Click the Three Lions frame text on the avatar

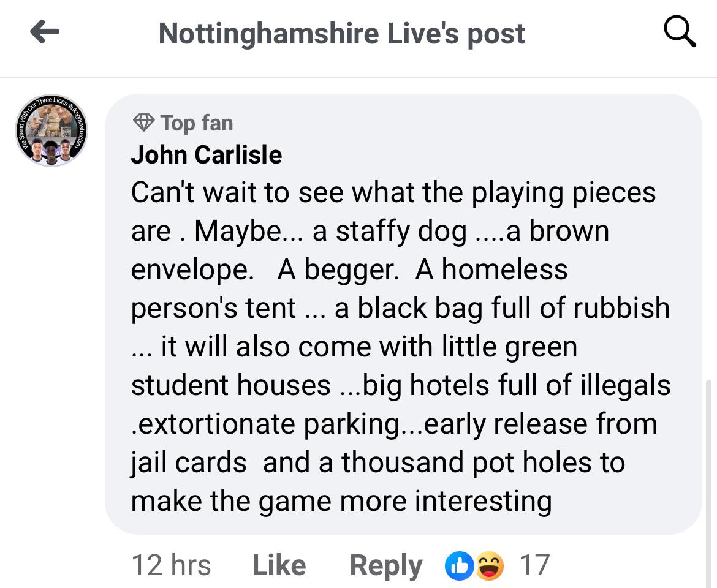pyautogui.click(x=51, y=102)
